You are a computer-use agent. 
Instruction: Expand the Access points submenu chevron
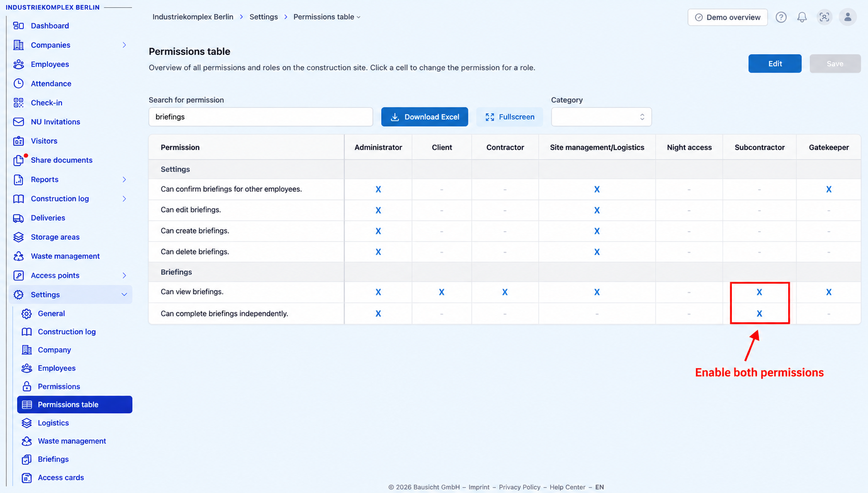pos(124,275)
